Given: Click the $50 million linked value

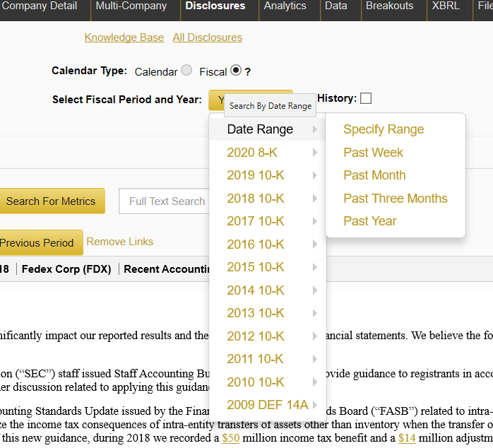Looking at the screenshot, I should (230, 439).
